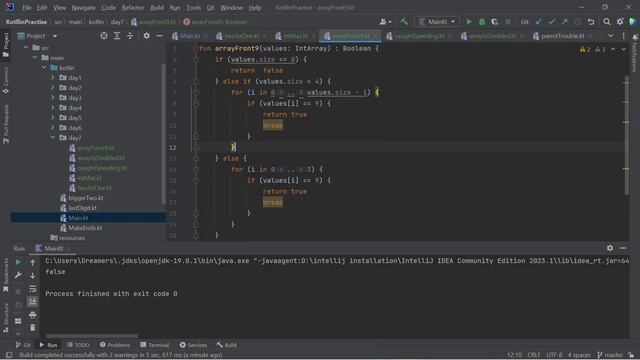Expand the day1 folder
The width and height of the screenshot is (640, 360).
pos(53,78)
